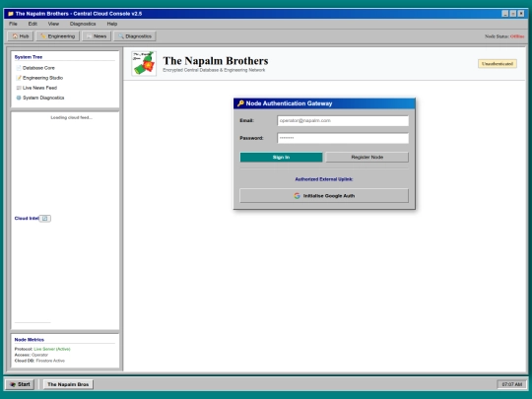Click the Live Server (Active) protocol text
The width and height of the screenshot is (532, 399).
point(52,349)
